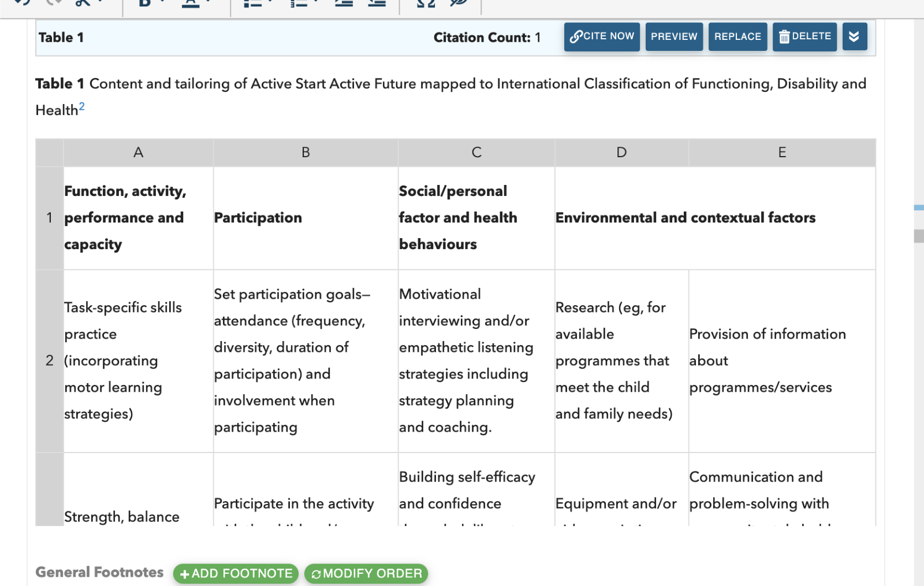Open the superscript citation 2 after Health
This screenshot has height=586, width=924.
point(82,106)
